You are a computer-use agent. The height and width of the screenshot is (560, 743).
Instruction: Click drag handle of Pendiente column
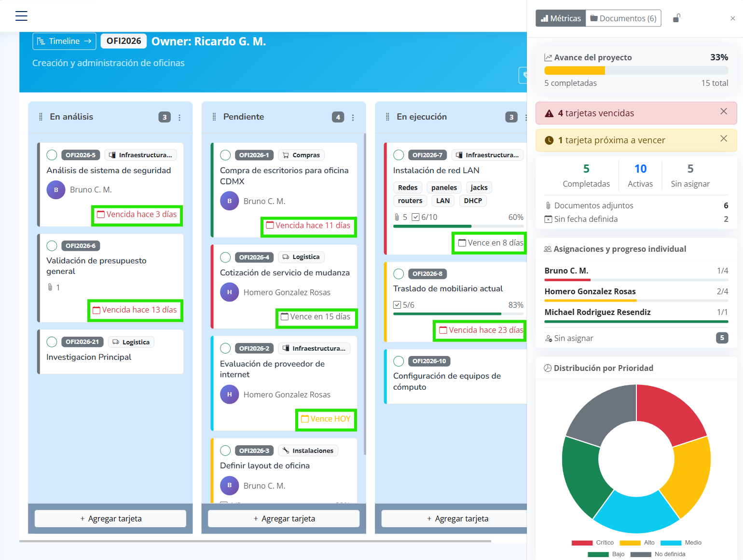coord(214,117)
